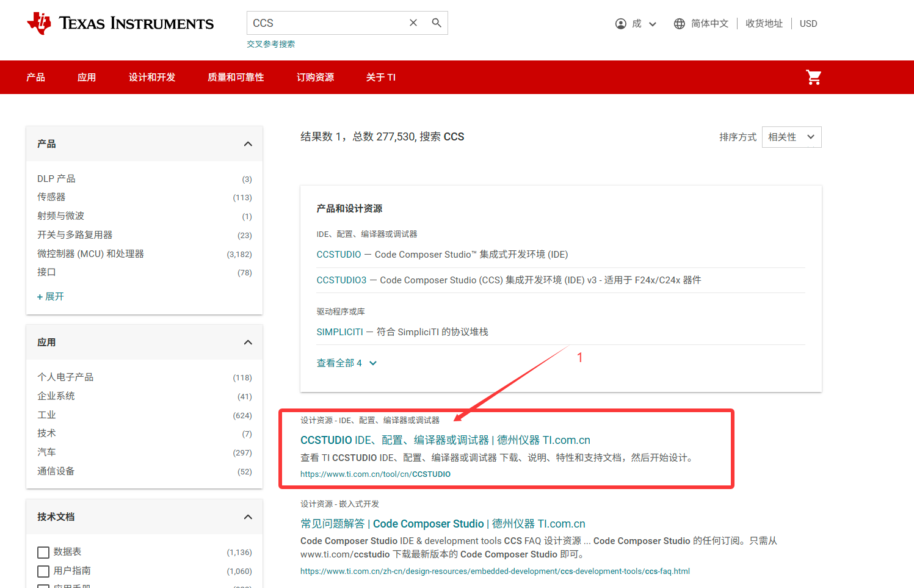Collapse the 应用 filter panel

248,343
